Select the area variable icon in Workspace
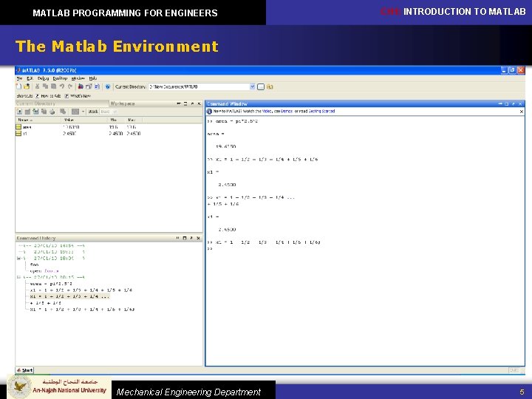The width and height of the screenshot is (532, 399). pyautogui.click(x=18, y=127)
